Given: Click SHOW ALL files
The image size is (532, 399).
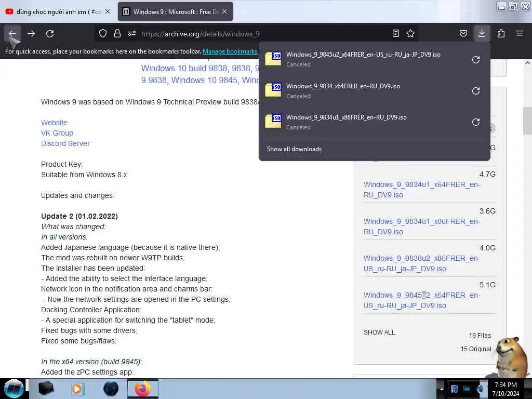Looking at the screenshot, I should tap(379, 332).
